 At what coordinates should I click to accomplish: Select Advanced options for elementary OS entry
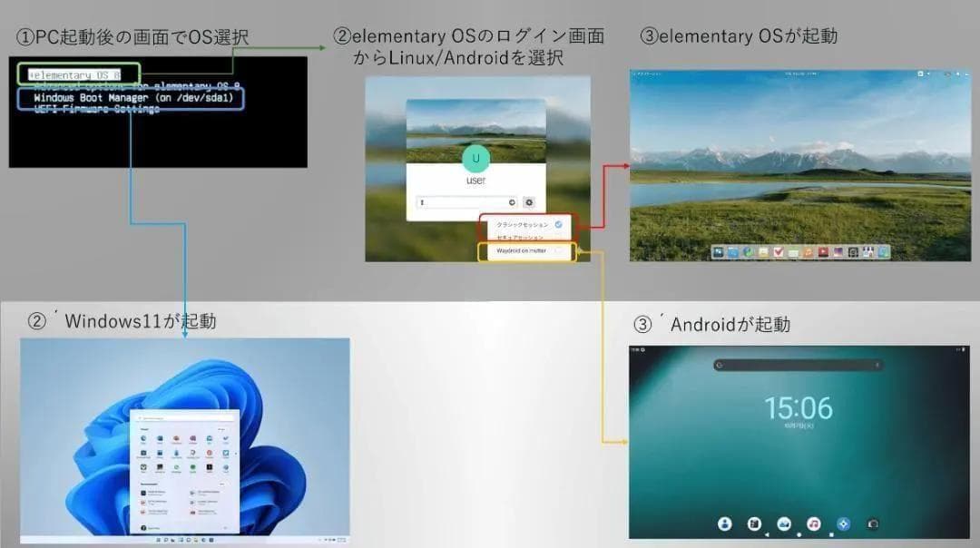[136, 86]
